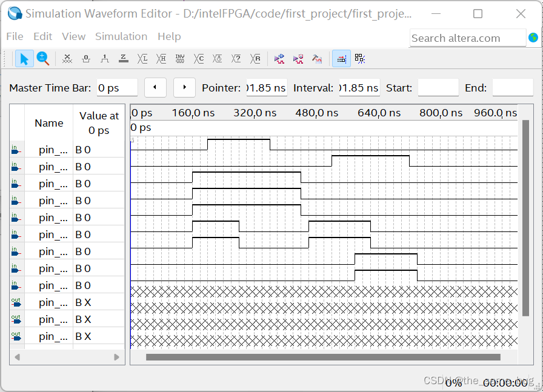This screenshot has height=392, width=543.
Task: Open the Simulation menu
Action: tap(121, 36)
